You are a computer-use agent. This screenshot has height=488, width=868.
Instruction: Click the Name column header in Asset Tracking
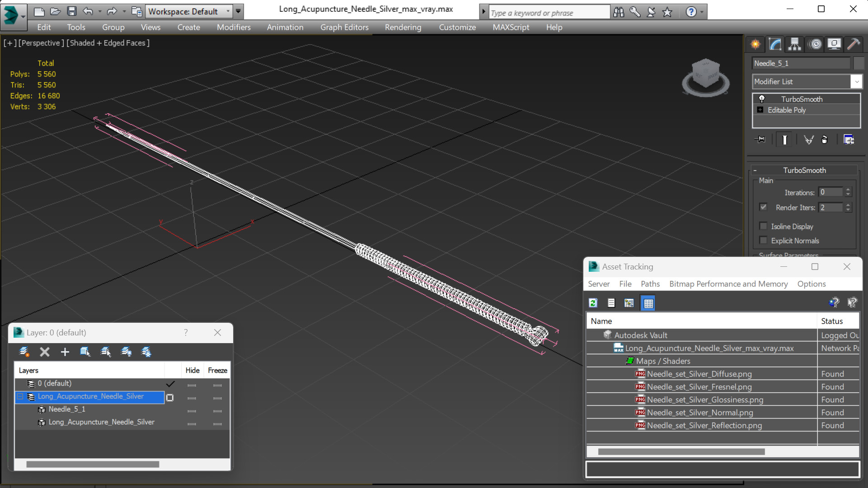(702, 321)
